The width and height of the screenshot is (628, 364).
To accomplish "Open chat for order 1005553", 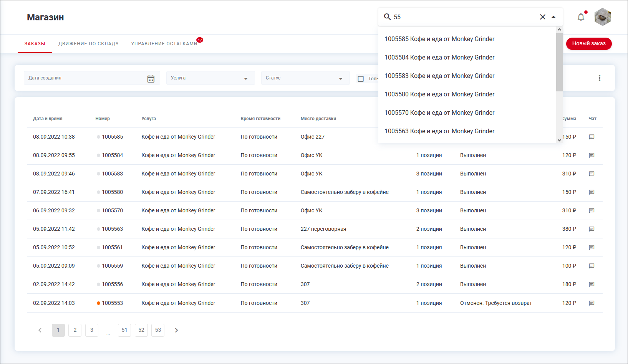I will 592,303.
